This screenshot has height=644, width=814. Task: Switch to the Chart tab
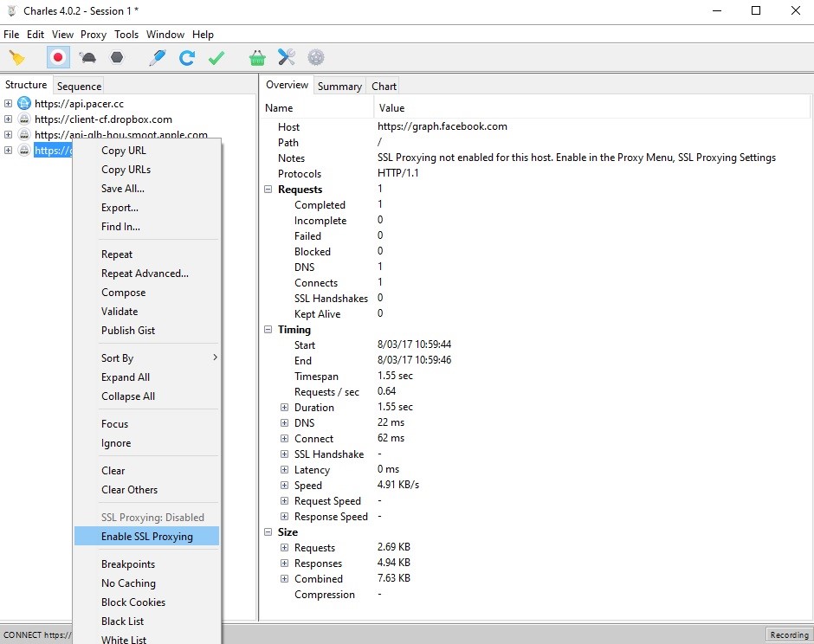pyautogui.click(x=384, y=87)
